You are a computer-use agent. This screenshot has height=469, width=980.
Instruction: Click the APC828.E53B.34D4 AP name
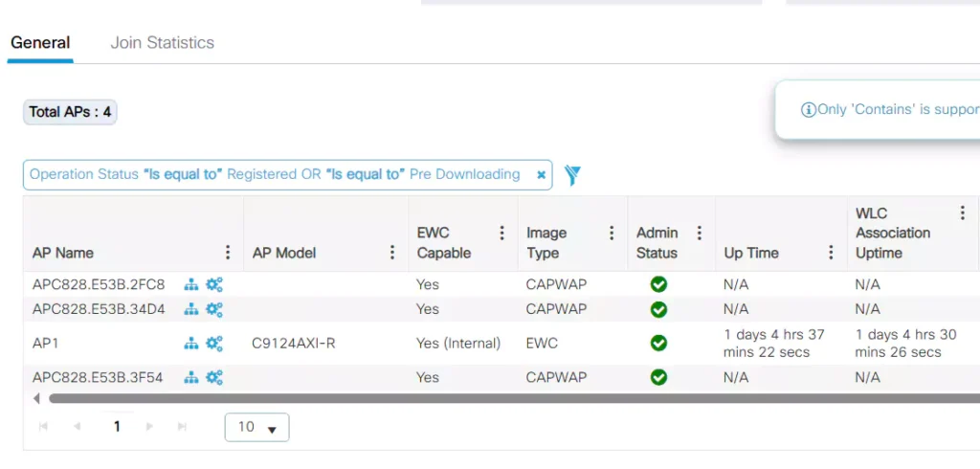point(99,309)
